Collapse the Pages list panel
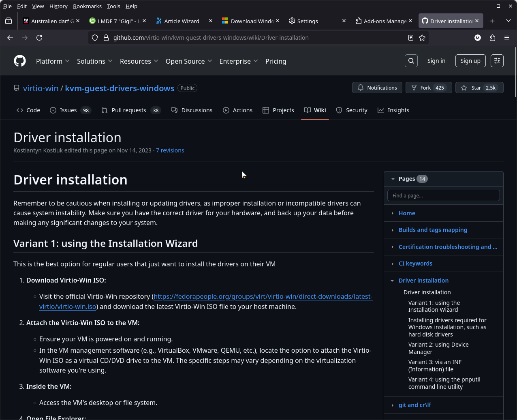The image size is (517, 420). pos(393,179)
